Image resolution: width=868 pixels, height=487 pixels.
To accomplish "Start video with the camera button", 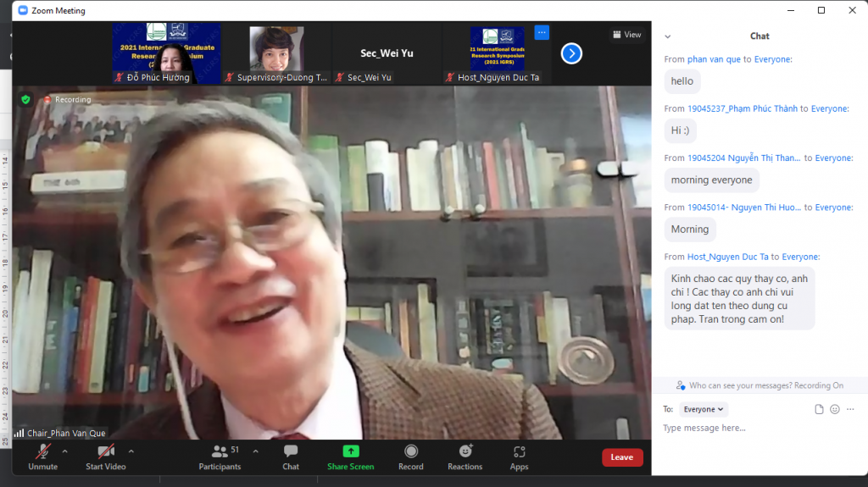I will tap(105, 456).
